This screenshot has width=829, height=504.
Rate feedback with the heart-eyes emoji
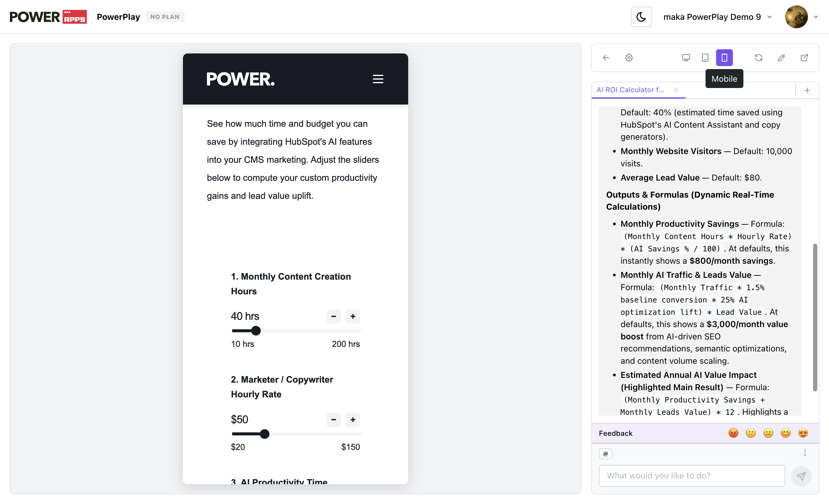tap(803, 433)
